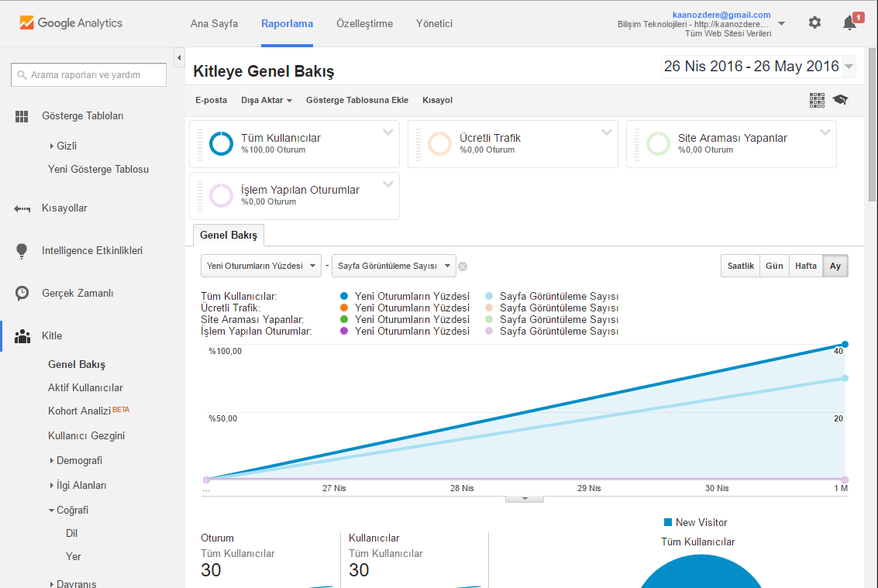Collapse the left sidebar with arrow button
Image resolution: width=878 pixels, height=588 pixels.
tap(179, 57)
